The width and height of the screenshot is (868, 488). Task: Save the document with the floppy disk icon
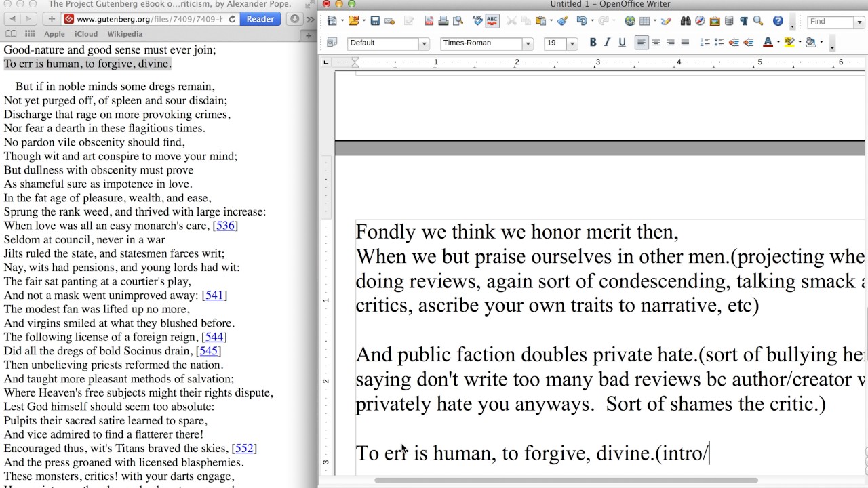click(x=374, y=22)
